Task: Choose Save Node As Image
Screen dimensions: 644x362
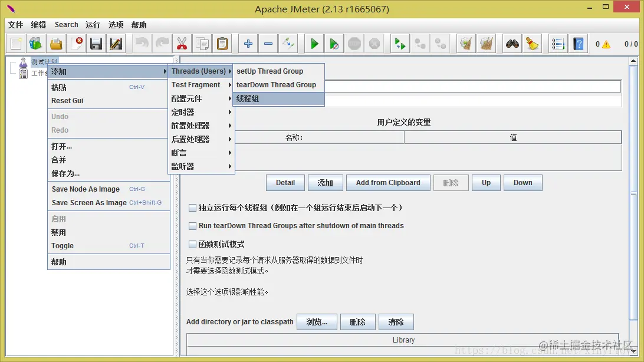Action: pos(108,189)
